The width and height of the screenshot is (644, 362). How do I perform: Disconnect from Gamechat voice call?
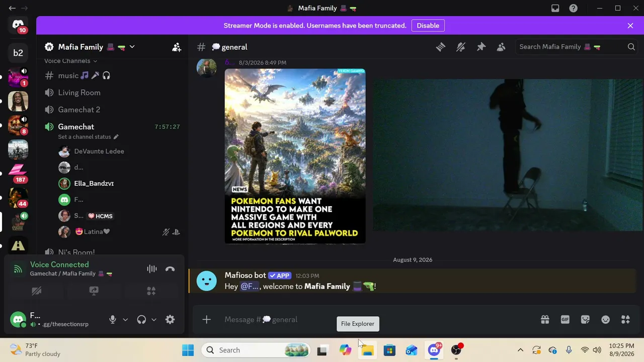click(170, 269)
